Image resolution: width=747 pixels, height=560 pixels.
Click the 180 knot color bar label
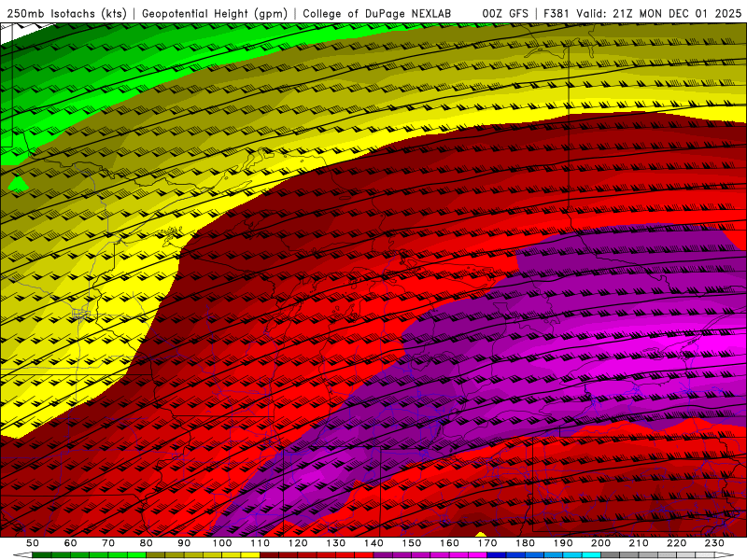tap(525, 543)
